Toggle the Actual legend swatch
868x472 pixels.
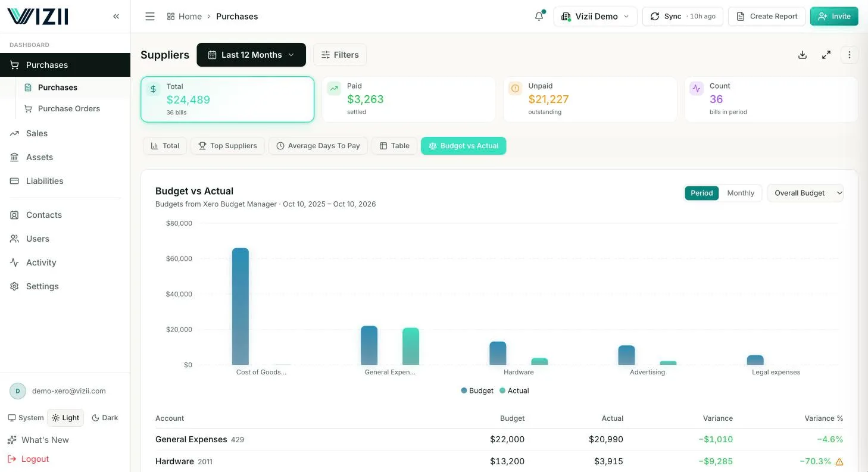(502, 391)
